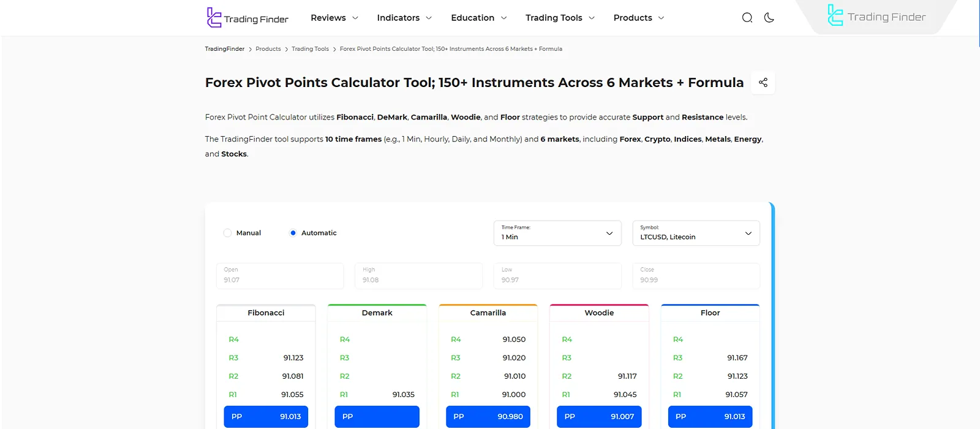Click Woodie R2 value 91.117

point(627,376)
